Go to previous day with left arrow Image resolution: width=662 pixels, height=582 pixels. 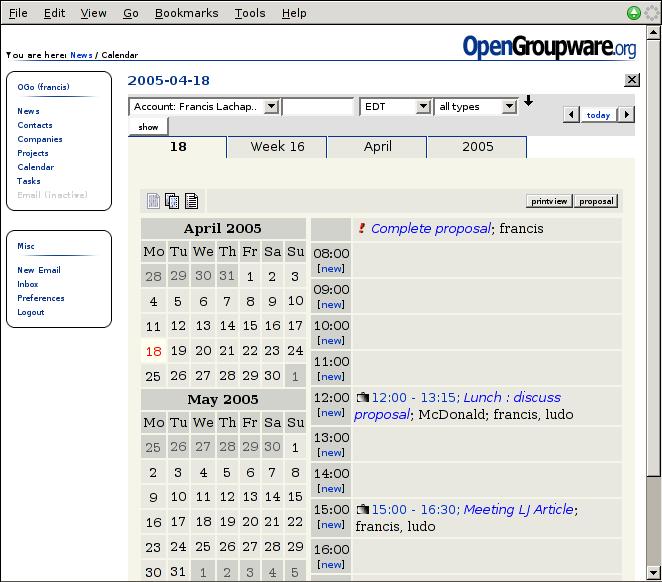pyautogui.click(x=571, y=115)
